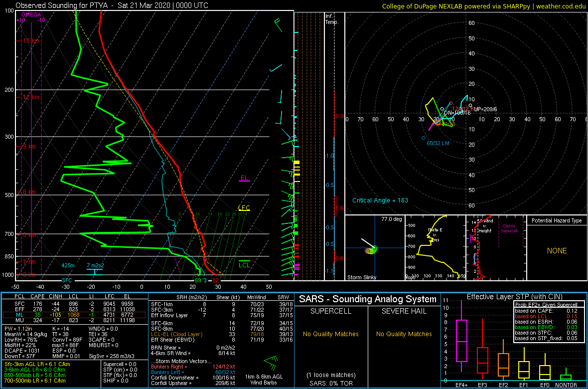Viewport: 588px width, 389px height.
Task: Click the 'MeanW = 14.9g/kg' value
Action: [x=26, y=334]
